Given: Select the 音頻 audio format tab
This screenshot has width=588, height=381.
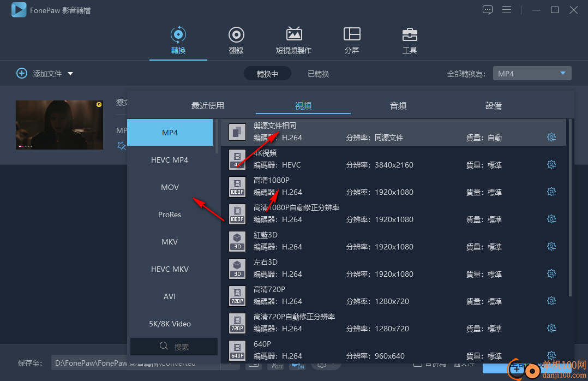Looking at the screenshot, I should (398, 106).
